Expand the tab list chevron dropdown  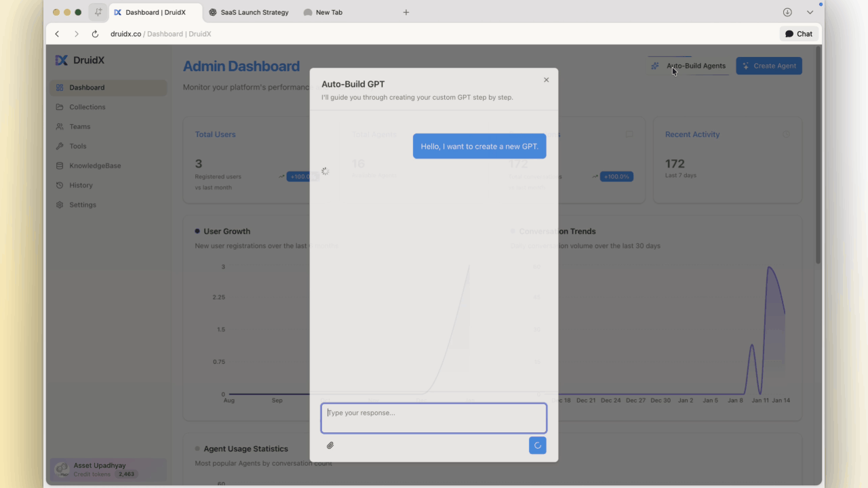pos(810,12)
